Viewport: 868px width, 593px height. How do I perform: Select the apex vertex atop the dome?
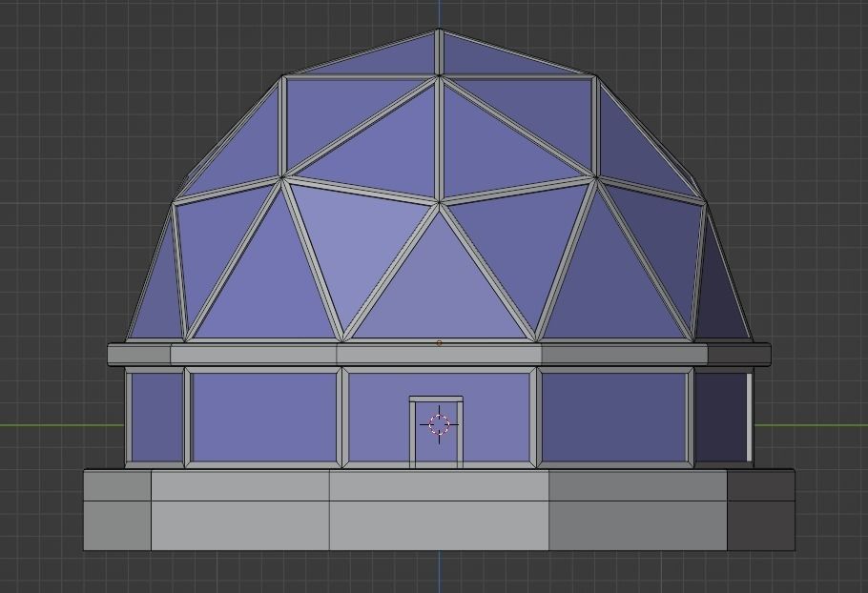(x=439, y=30)
